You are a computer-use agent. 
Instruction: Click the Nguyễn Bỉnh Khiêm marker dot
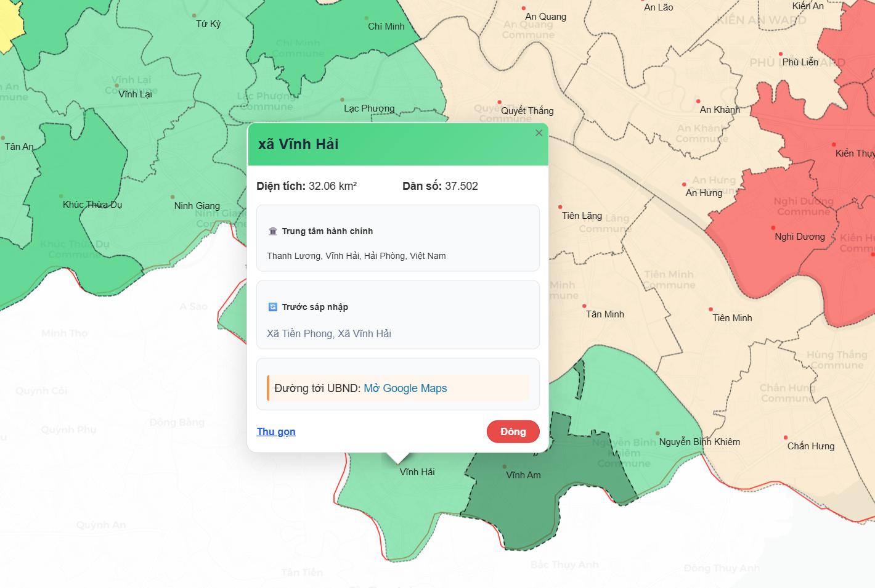coord(657,433)
